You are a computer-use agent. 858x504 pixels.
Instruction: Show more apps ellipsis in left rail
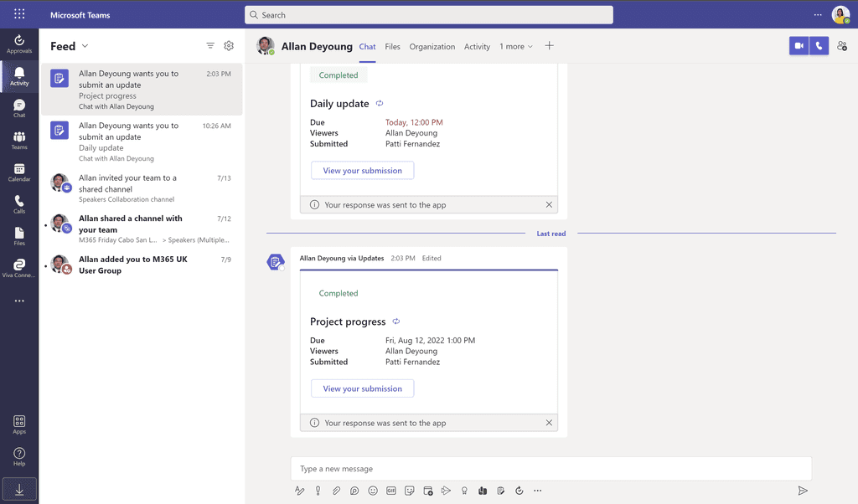[19, 301]
